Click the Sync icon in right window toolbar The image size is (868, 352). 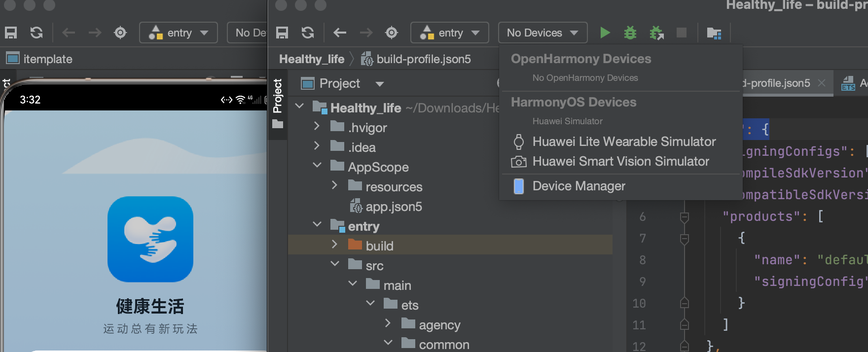308,33
